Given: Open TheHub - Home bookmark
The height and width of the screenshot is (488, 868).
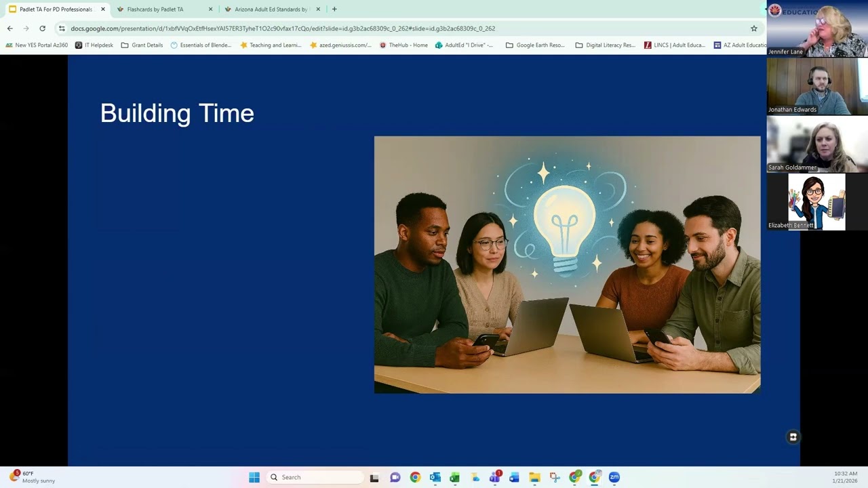Looking at the screenshot, I should 403,45.
